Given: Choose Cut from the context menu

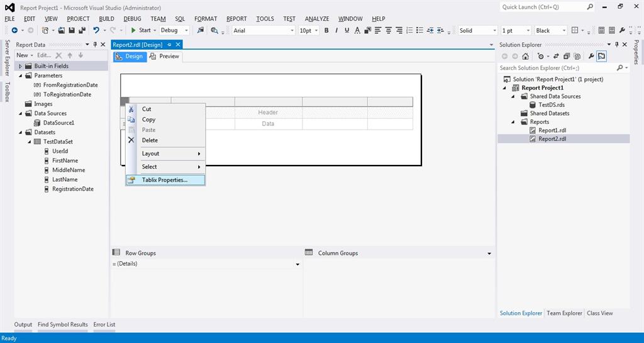Looking at the screenshot, I should point(165,109).
